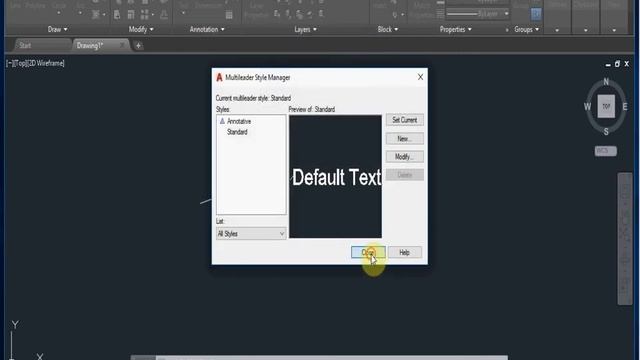Open the ByLayer linetype dropdown
640x360 pixels.
tap(478, 14)
